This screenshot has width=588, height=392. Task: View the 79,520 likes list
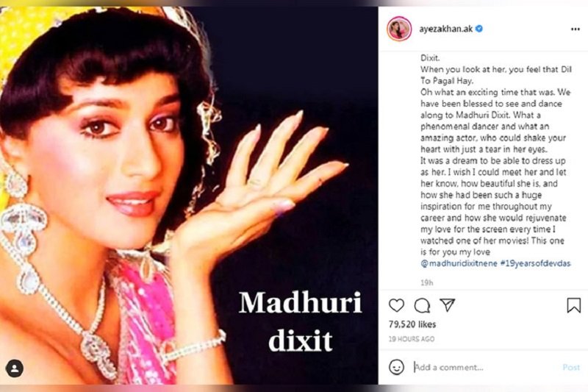[x=412, y=324]
